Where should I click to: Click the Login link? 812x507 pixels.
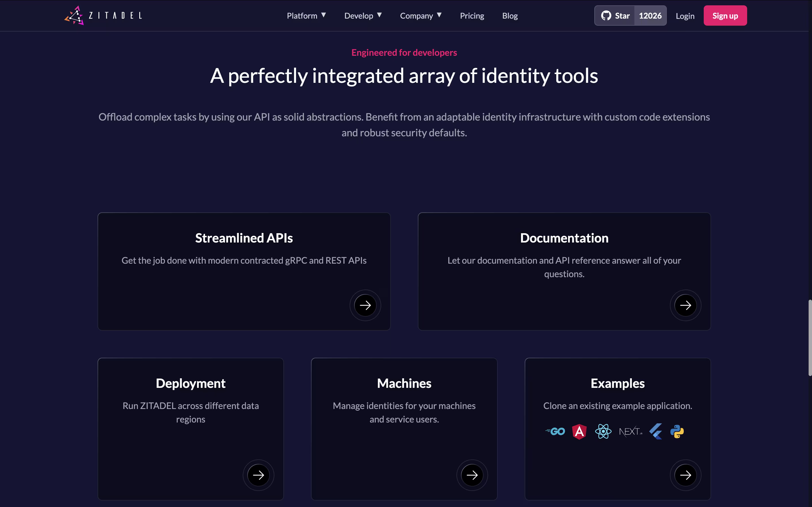685,16
